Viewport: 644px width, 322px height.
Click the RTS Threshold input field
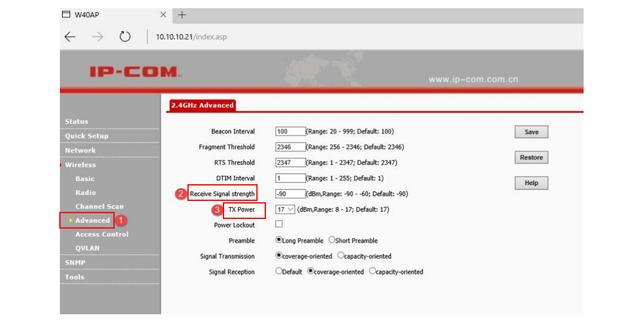click(x=290, y=163)
